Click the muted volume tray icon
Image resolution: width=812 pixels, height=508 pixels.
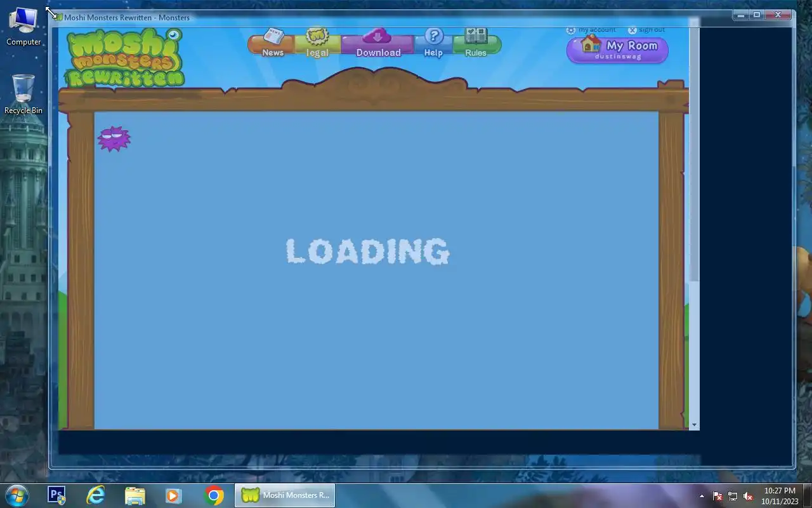click(x=748, y=496)
